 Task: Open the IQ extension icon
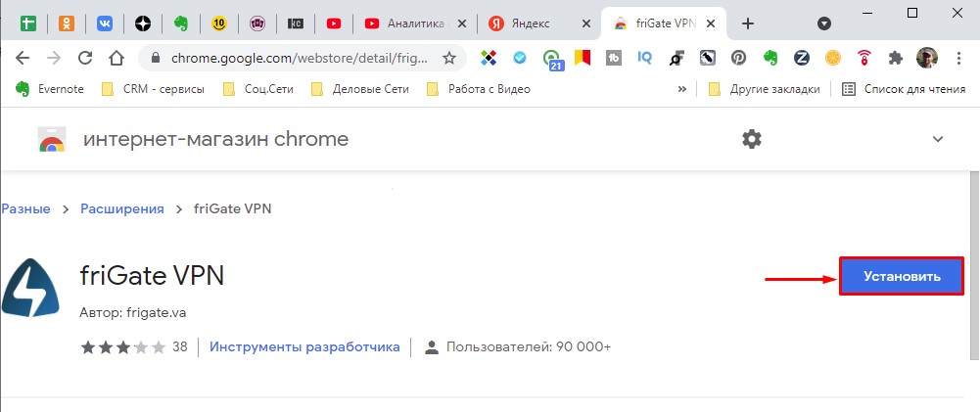[x=645, y=58]
